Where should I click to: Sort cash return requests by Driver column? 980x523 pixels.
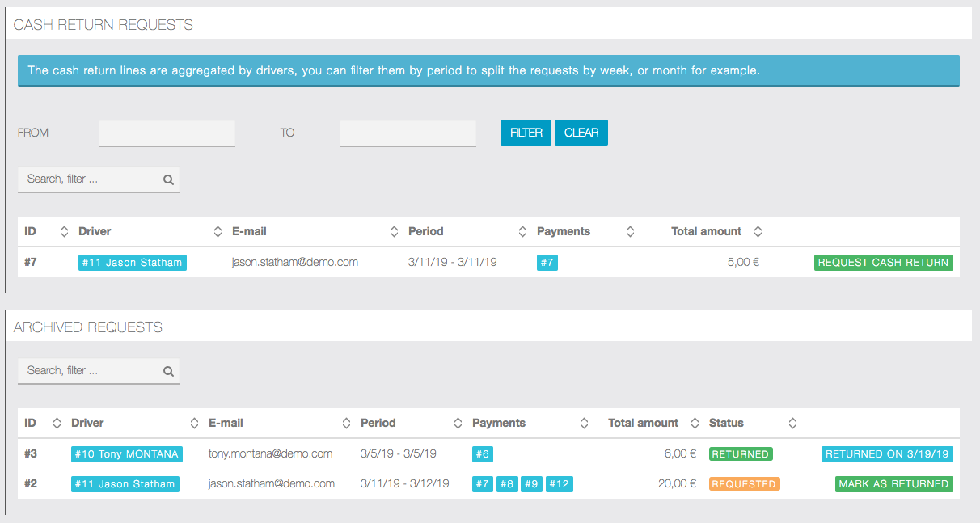coord(218,232)
